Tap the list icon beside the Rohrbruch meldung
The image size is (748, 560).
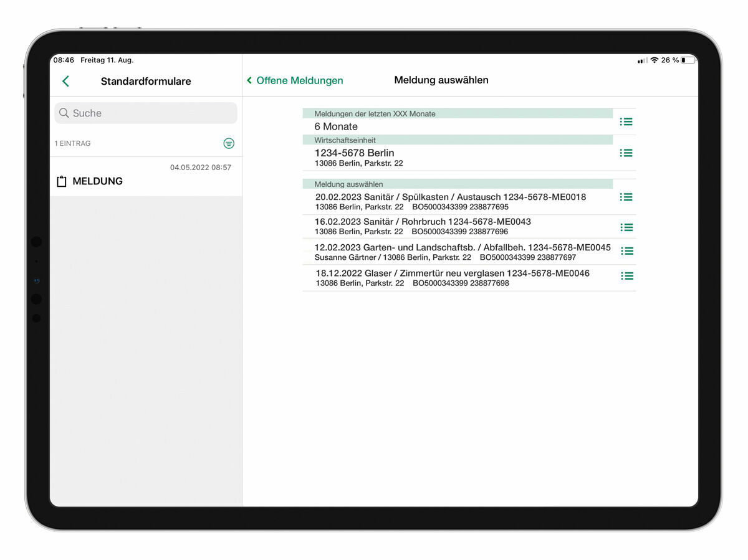click(626, 225)
